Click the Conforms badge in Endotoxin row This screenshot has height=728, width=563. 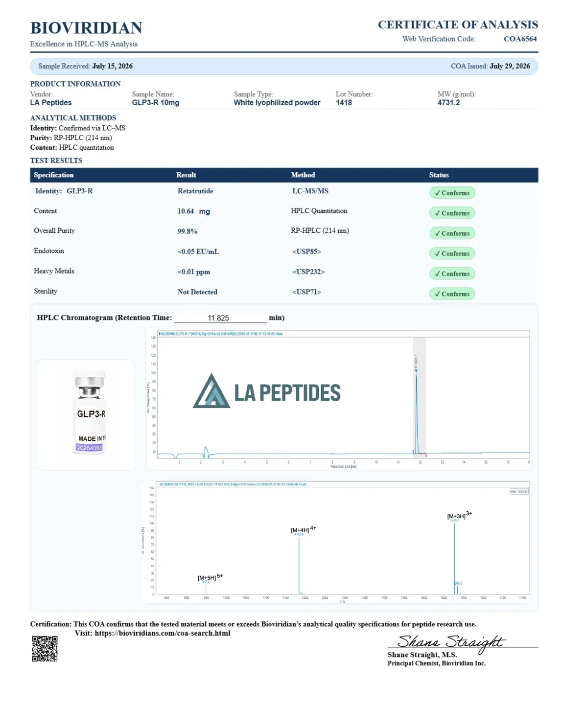pos(452,253)
